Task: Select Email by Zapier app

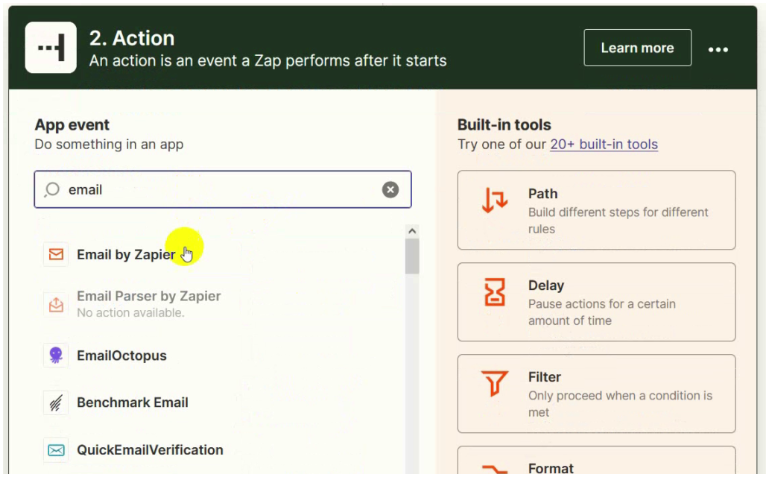Action: pos(126,254)
